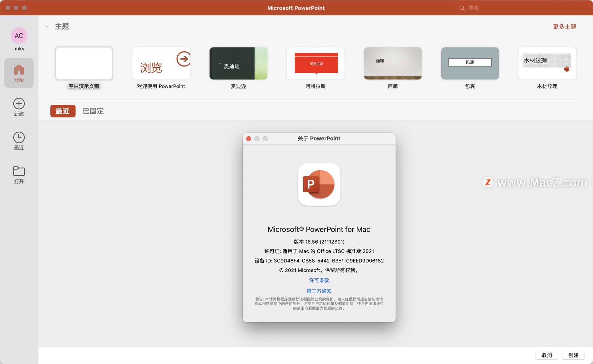
Task: Click the anky username label
Action: pos(19,49)
